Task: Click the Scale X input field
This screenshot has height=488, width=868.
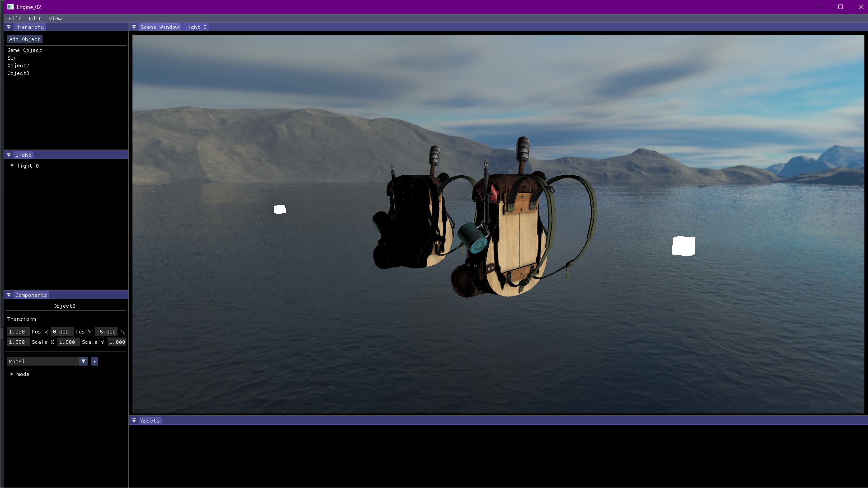Action: (18, 342)
